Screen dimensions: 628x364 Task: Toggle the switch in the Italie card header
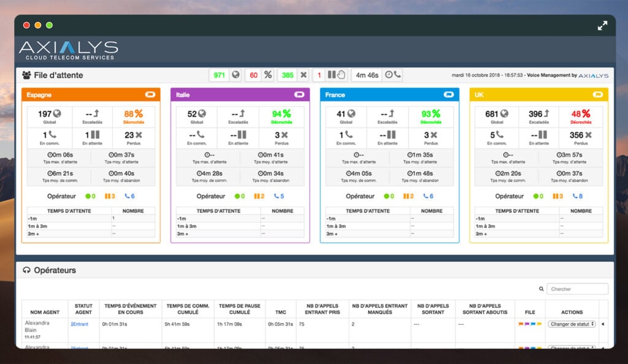[299, 94]
